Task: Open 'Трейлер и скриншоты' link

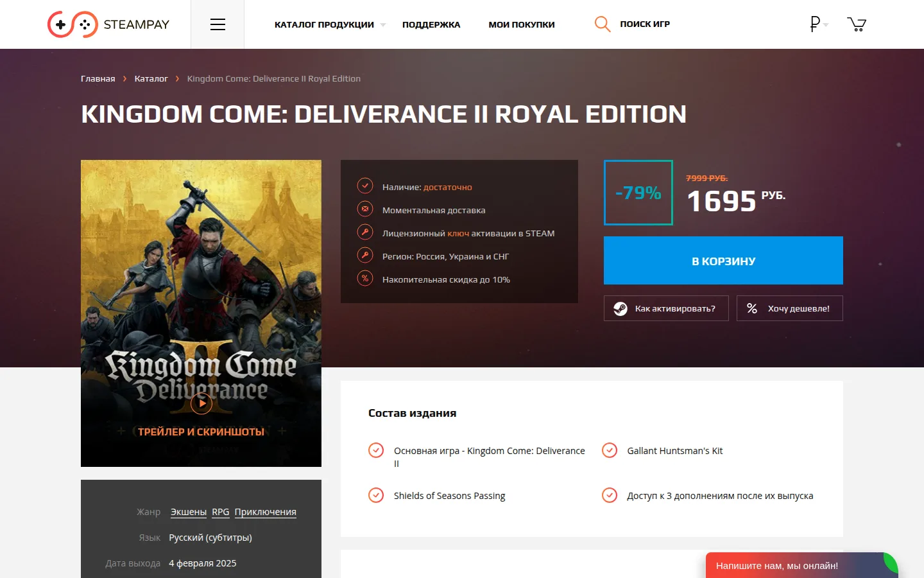Action: (201, 432)
